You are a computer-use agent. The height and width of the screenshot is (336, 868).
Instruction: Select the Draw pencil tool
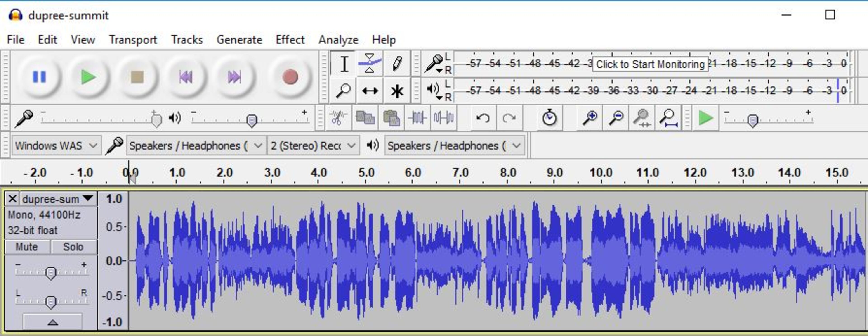tap(397, 64)
